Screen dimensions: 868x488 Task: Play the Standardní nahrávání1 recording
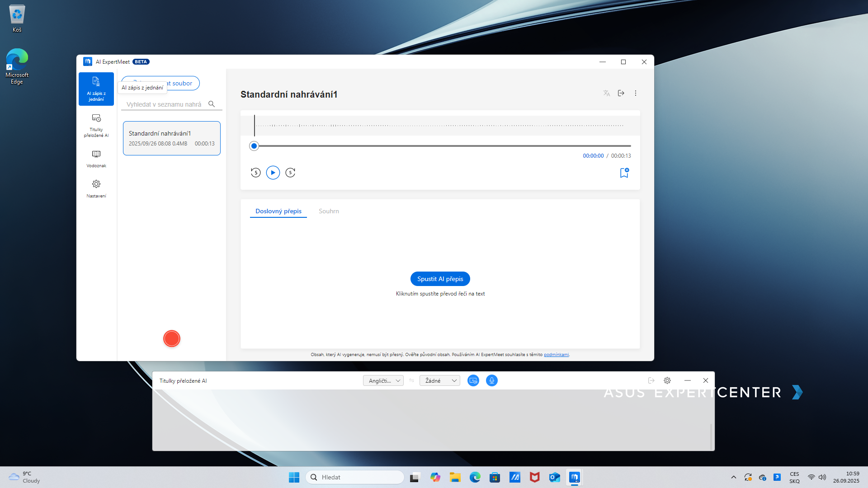click(x=273, y=173)
